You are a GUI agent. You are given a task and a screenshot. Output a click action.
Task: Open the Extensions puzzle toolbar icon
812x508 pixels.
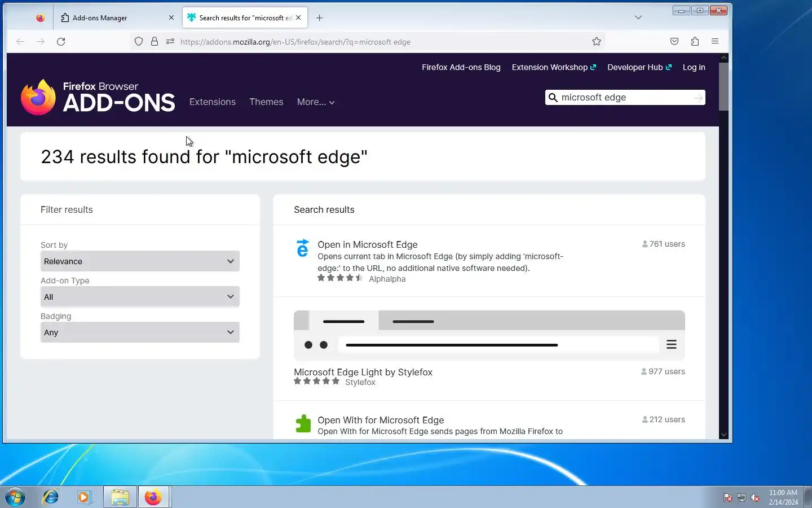(x=695, y=41)
